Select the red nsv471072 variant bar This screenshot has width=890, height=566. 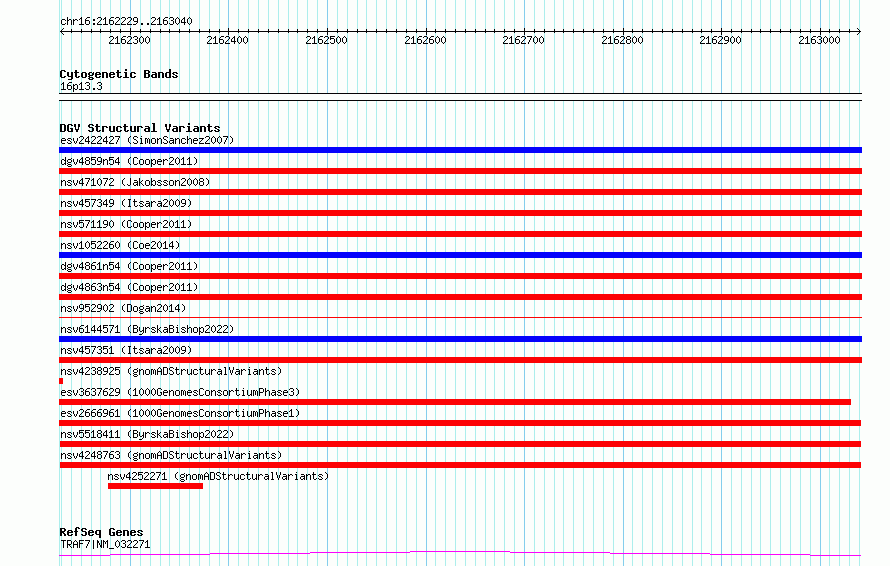(x=460, y=192)
